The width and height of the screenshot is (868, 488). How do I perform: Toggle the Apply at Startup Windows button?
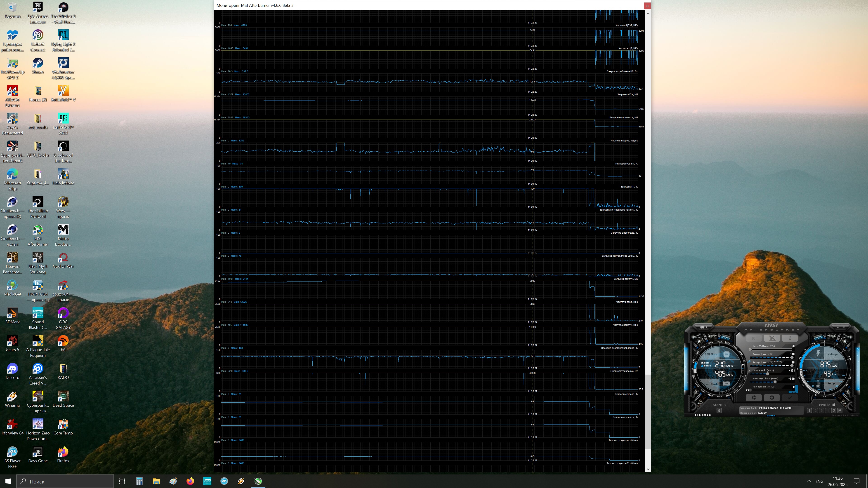[x=719, y=411]
